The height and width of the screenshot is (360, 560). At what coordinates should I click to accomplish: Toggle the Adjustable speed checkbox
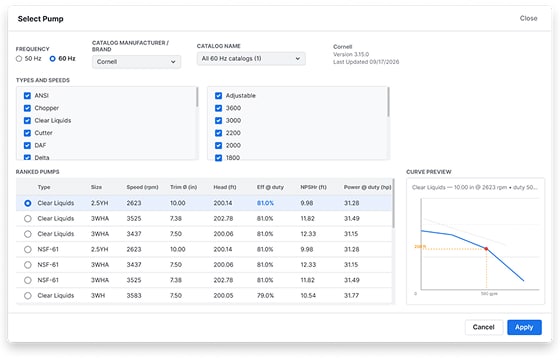[x=219, y=96]
